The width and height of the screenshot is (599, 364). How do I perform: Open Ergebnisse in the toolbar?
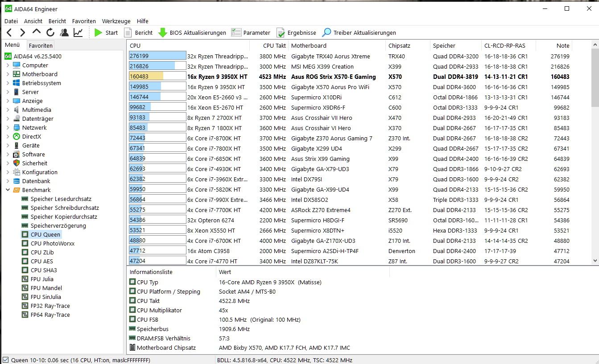click(x=296, y=33)
